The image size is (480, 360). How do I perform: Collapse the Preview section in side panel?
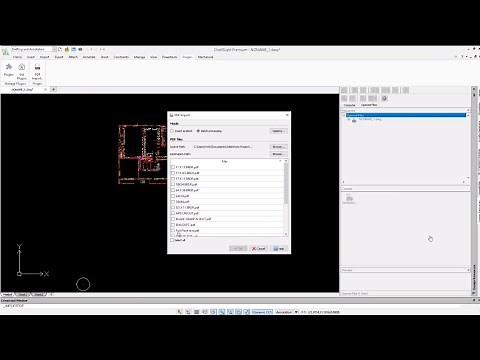coord(468,270)
